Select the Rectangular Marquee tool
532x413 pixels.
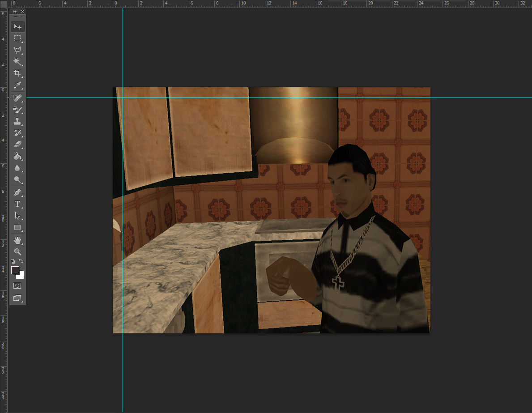[x=17, y=38]
